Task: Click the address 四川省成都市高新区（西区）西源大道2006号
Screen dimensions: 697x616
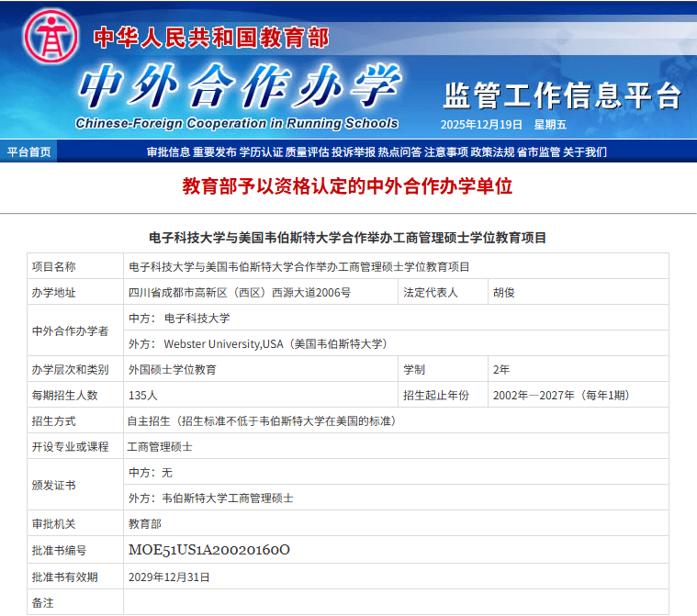Action: (x=239, y=293)
